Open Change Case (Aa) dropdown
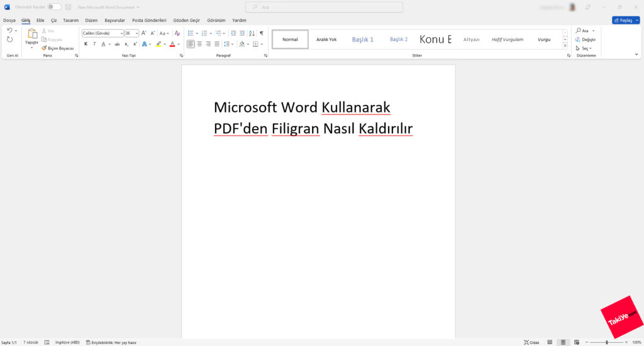Image resolution: width=644 pixels, height=346 pixels. tap(164, 33)
